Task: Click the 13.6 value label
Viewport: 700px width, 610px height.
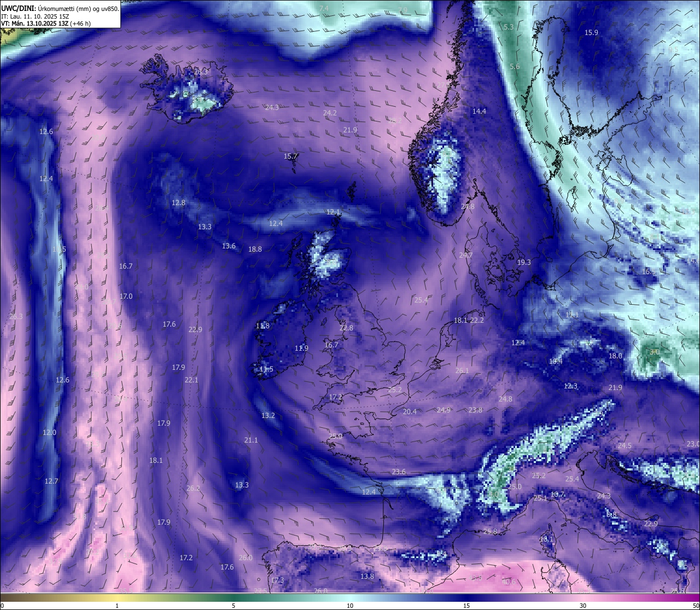Action: point(229,246)
